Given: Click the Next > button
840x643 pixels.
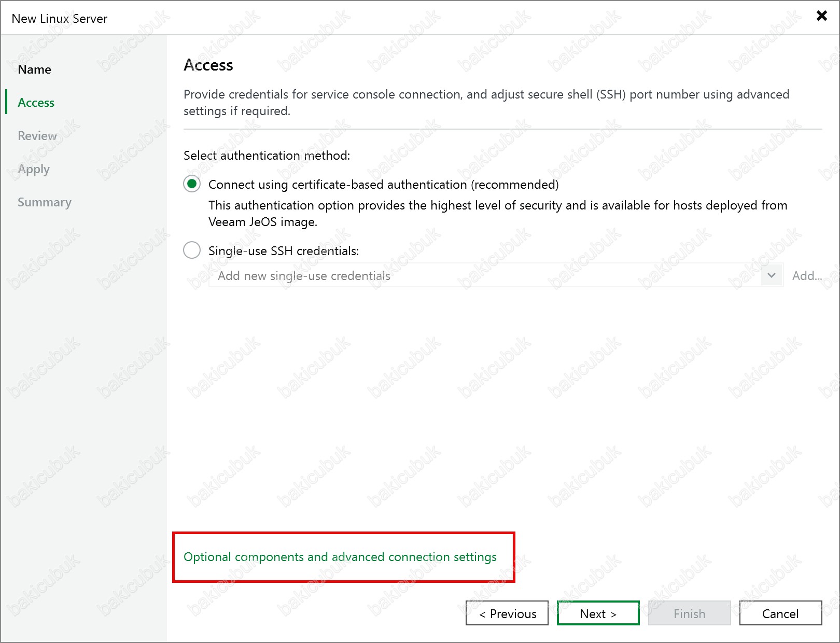Looking at the screenshot, I should 598,613.
